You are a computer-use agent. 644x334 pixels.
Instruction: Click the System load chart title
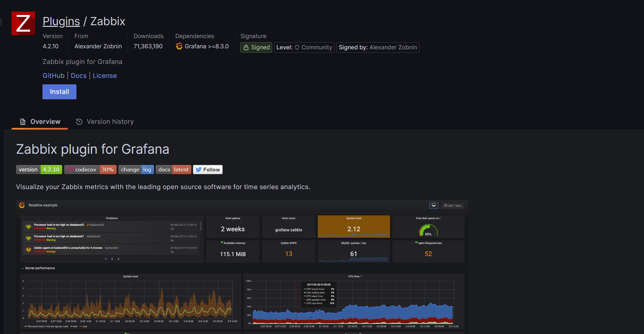[x=130, y=277]
